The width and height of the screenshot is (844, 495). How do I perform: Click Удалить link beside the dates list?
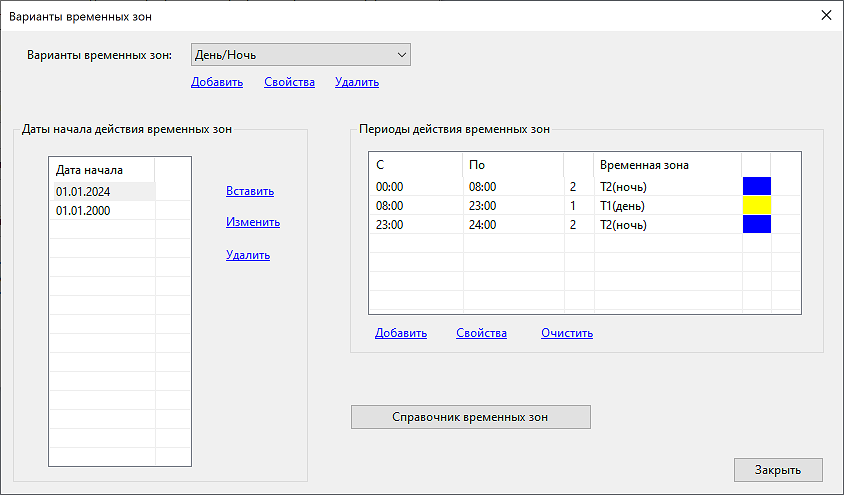[x=248, y=255]
